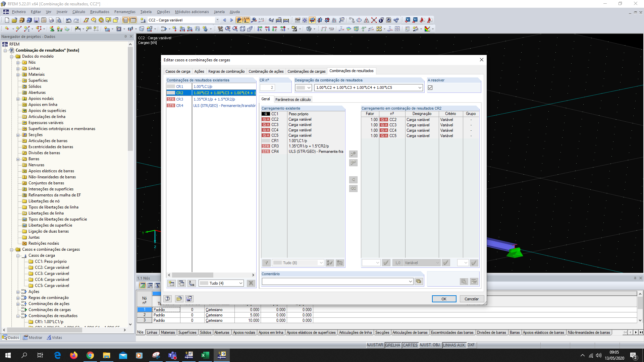The height and width of the screenshot is (362, 644).
Task: Click the help question mark icon
Action: tap(167, 299)
